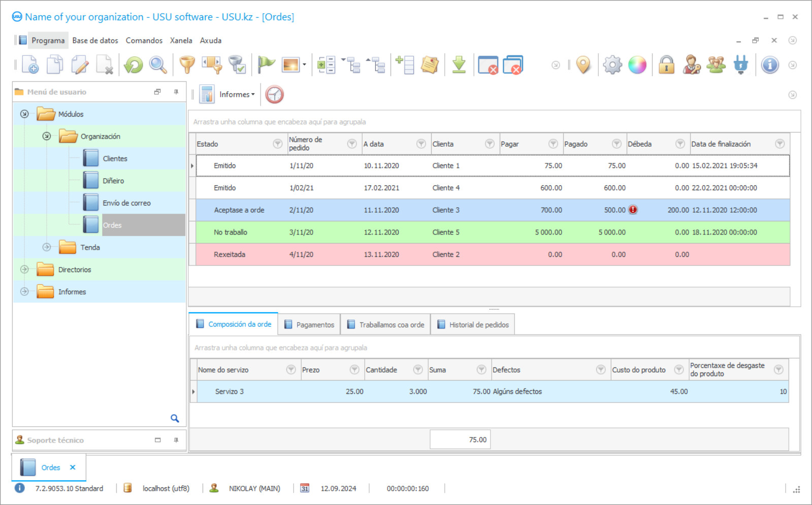
Task: Open Envío de correo module
Action: pyautogui.click(x=126, y=203)
